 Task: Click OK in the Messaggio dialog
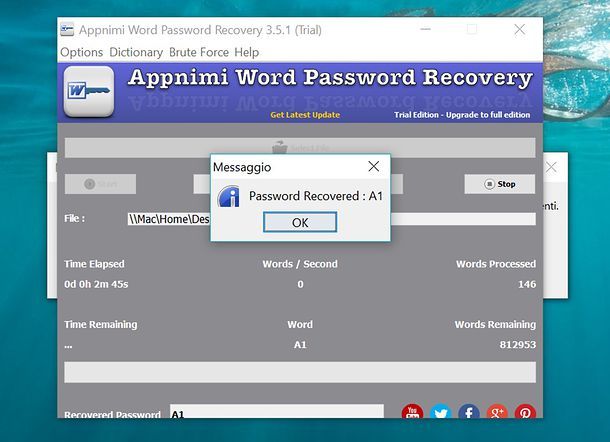point(300,222)
